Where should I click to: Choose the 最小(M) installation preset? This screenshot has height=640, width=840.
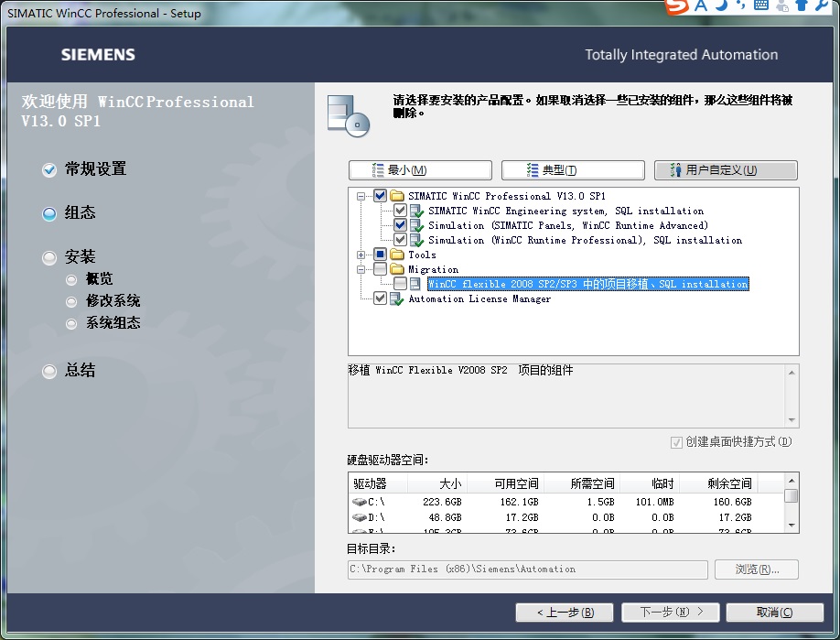[420, 170]
